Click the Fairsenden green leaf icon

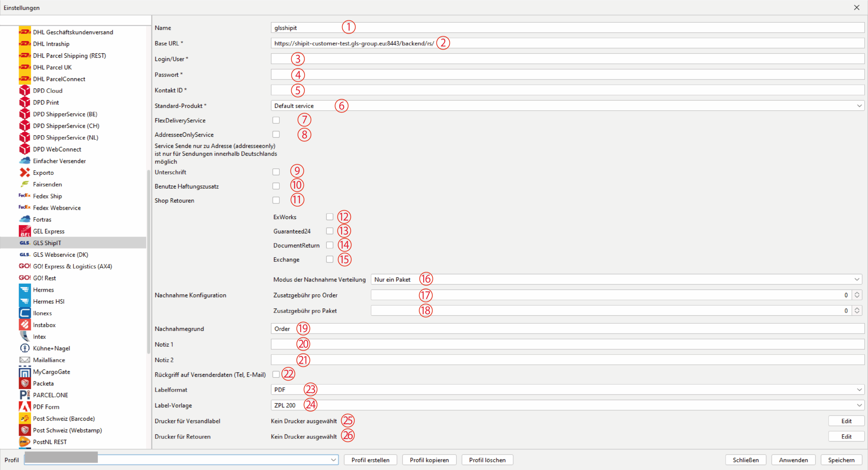(x=25, y=184)
